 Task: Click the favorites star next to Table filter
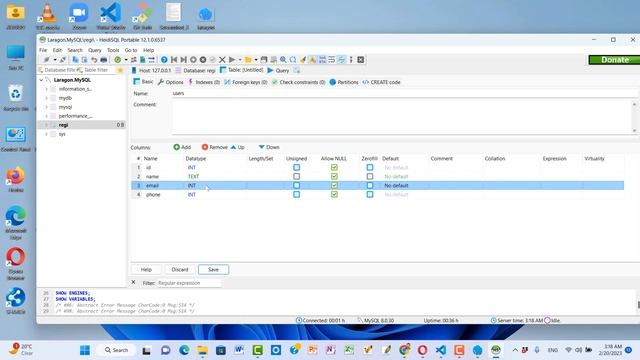[120, 70]
